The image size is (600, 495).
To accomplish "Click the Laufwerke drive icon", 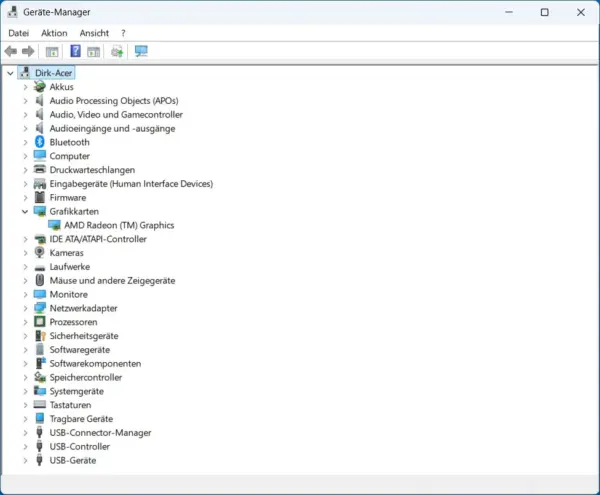I will (x=39, y=267).
